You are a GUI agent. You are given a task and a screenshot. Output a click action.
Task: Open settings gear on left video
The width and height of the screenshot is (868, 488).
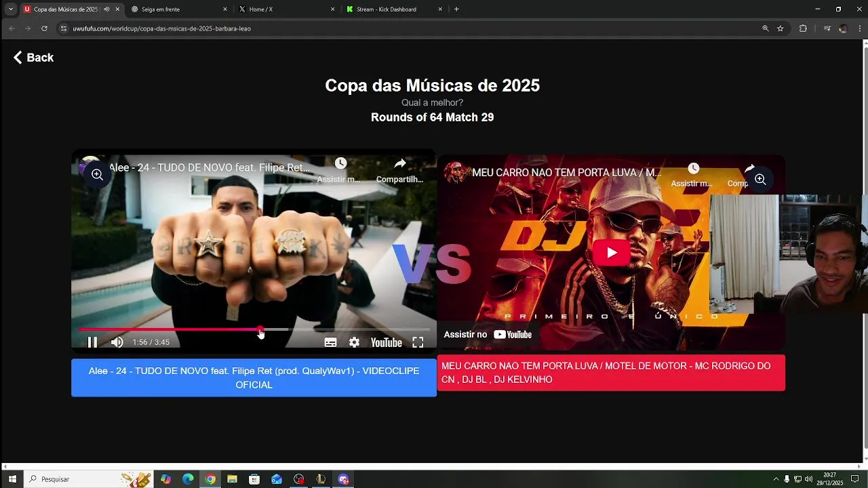coord(354,342)
